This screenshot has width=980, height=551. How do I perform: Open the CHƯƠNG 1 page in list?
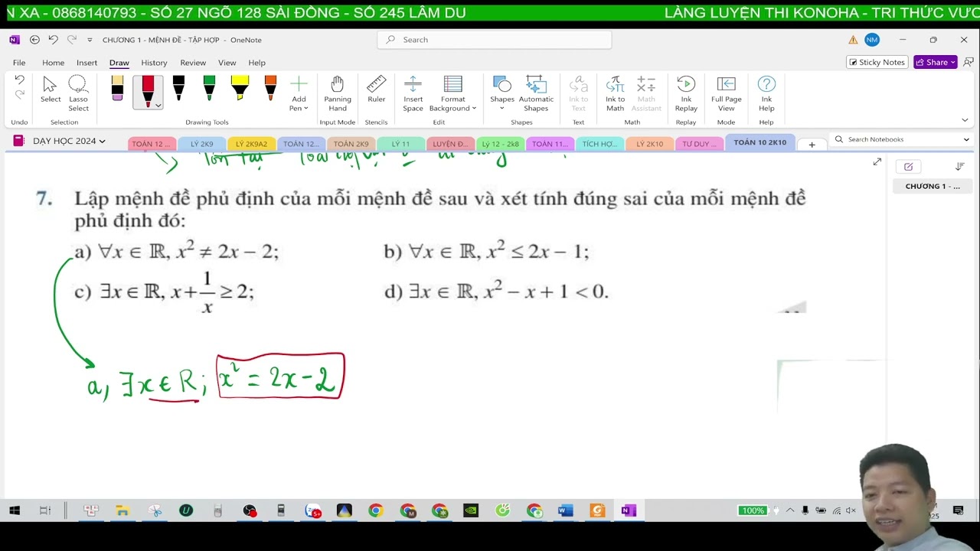[x=933, y=186]
